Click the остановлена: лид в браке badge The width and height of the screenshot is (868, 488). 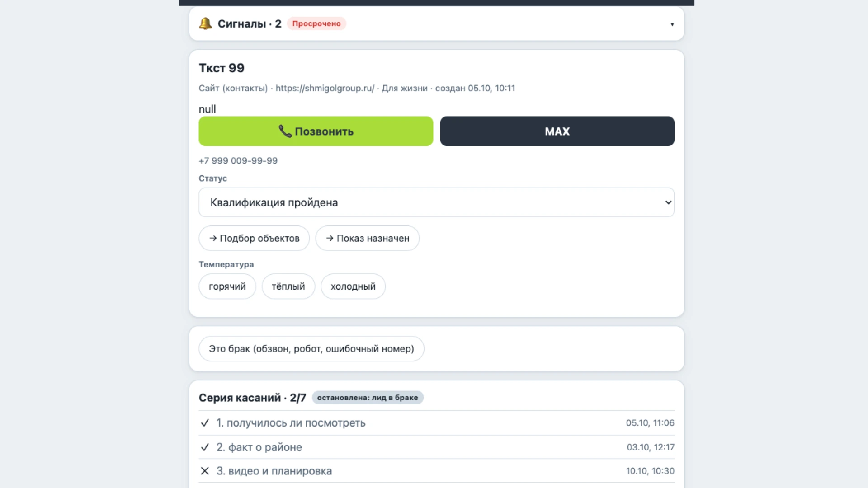(x=368, y=398)
